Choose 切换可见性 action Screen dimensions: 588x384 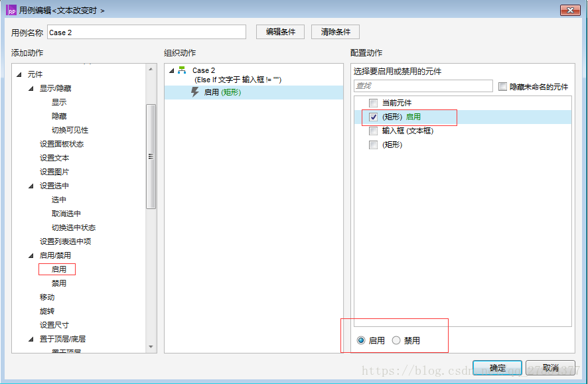click(70, 130)
